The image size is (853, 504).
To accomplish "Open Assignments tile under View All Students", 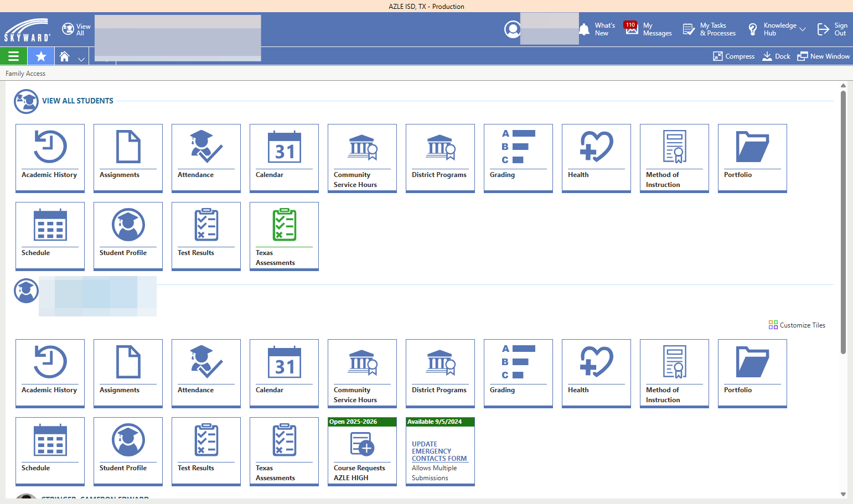I will [128, 158].
